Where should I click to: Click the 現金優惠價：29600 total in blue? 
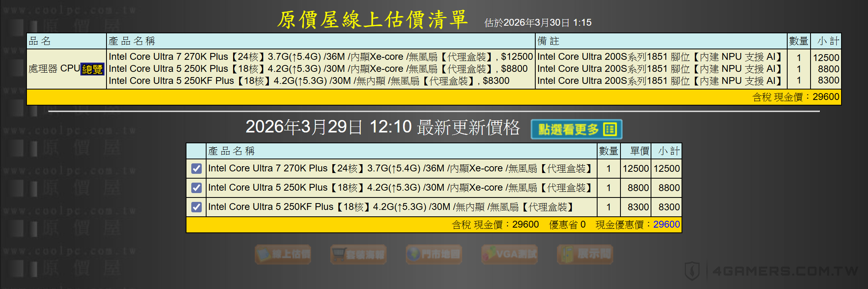(x=638, y=224)
